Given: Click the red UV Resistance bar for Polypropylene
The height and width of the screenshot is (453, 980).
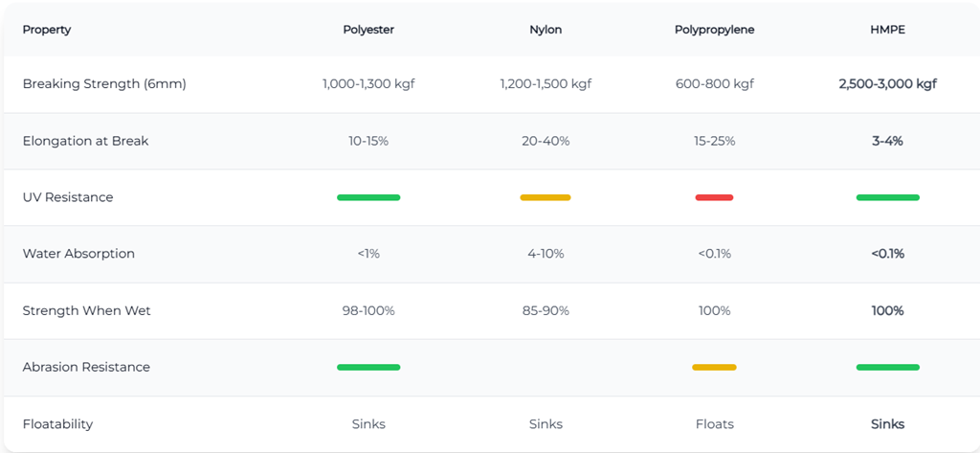Looking at the screenshot, I should tap(714, 197).
